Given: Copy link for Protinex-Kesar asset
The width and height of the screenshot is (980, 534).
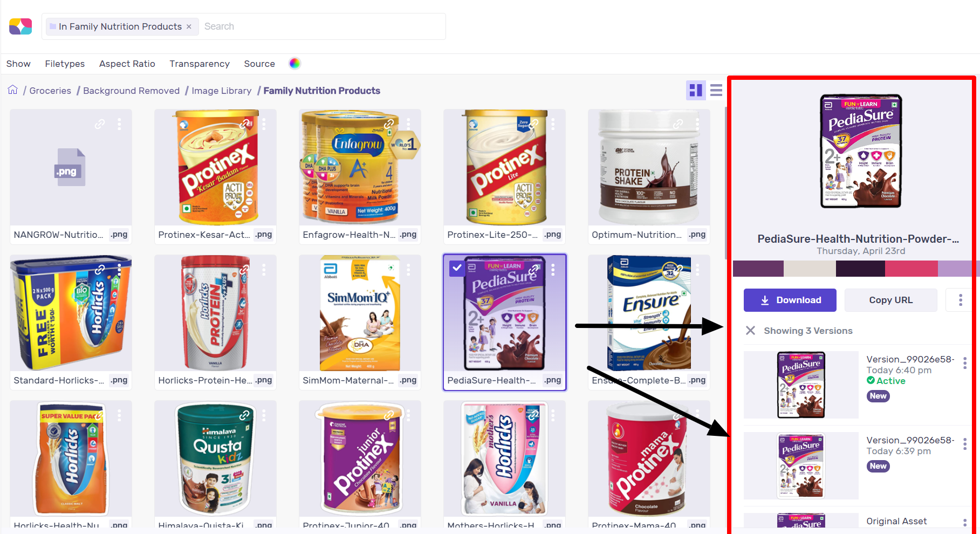Looking at the screenshot, I should coord(244,124).
